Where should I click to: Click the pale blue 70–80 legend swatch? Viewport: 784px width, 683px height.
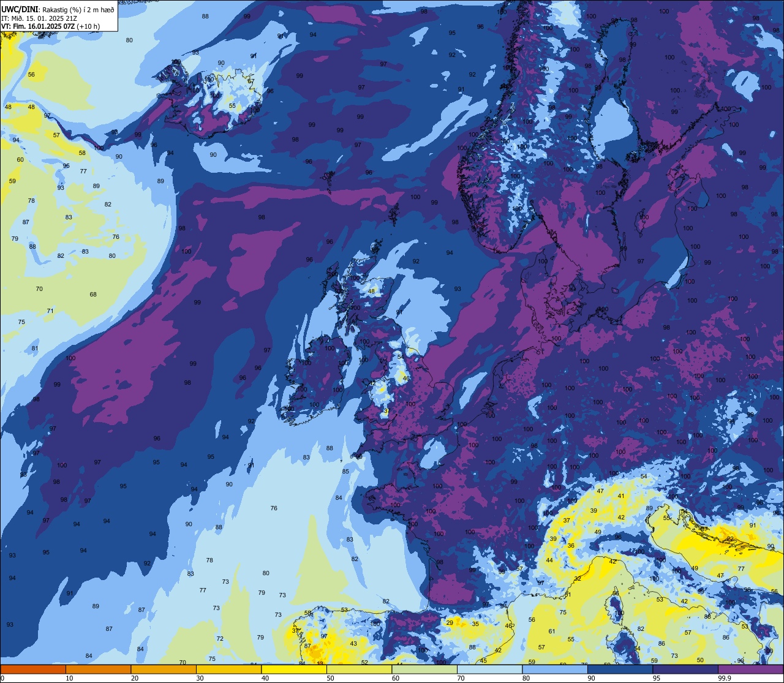pos(489,670)
